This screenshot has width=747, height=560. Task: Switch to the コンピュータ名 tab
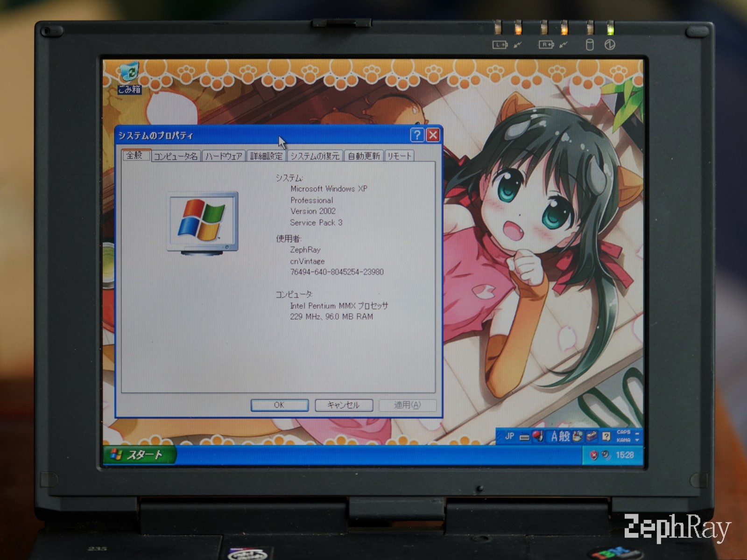pos(176,156)
